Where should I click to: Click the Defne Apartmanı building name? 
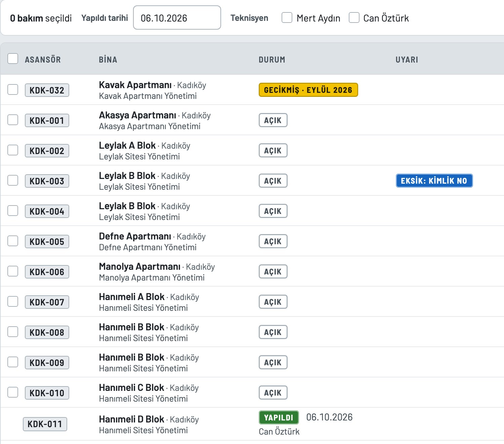click(135, 236)
